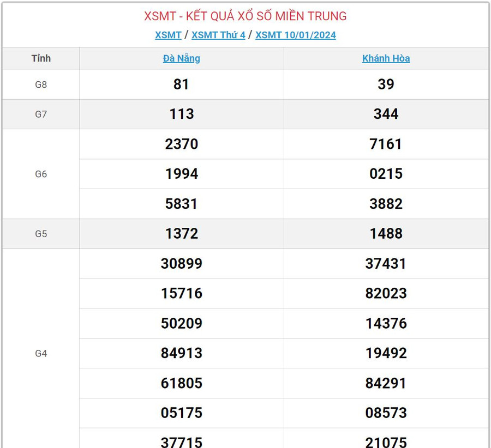Select the G4 number 30899
The width and height of the screenshot is (491, 448).
pos(181,264)
